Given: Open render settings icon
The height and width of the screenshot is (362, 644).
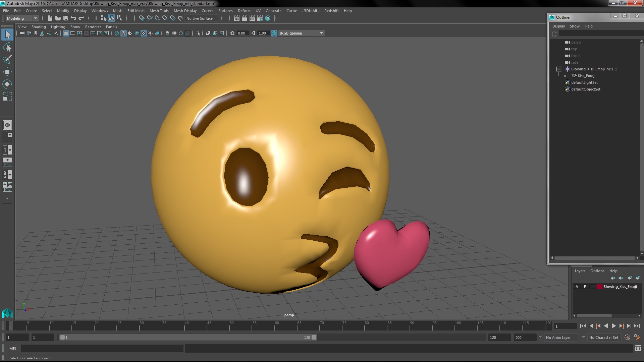Looking at the screenshot, I should [260, 18].
